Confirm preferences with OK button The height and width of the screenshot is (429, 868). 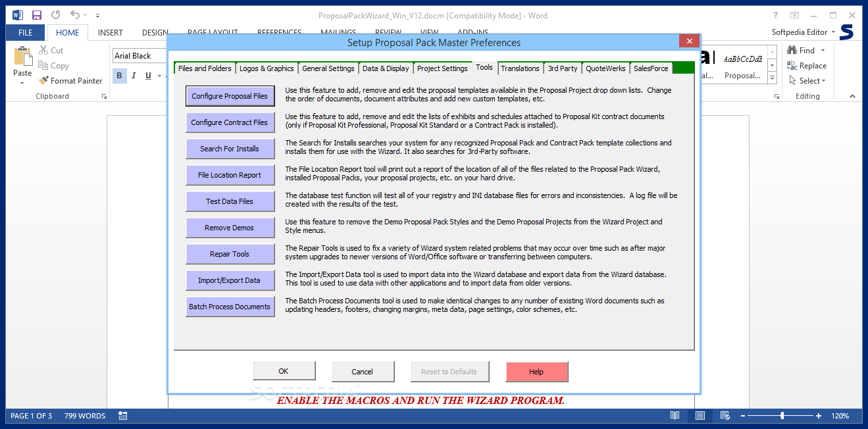click(284, 371)
